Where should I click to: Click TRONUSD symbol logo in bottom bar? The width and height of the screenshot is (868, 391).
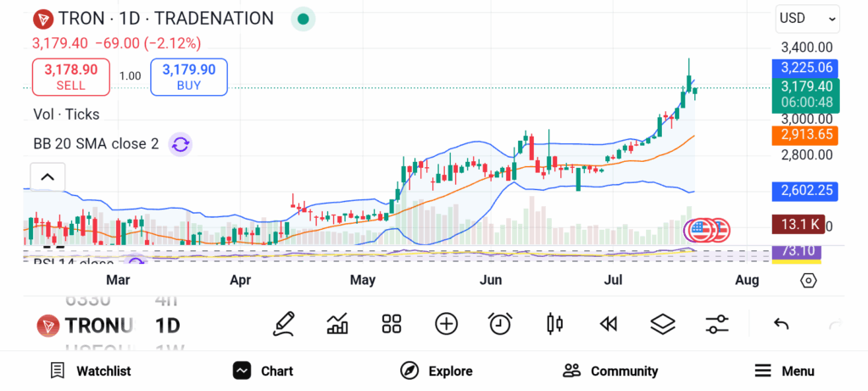point(47,326)
